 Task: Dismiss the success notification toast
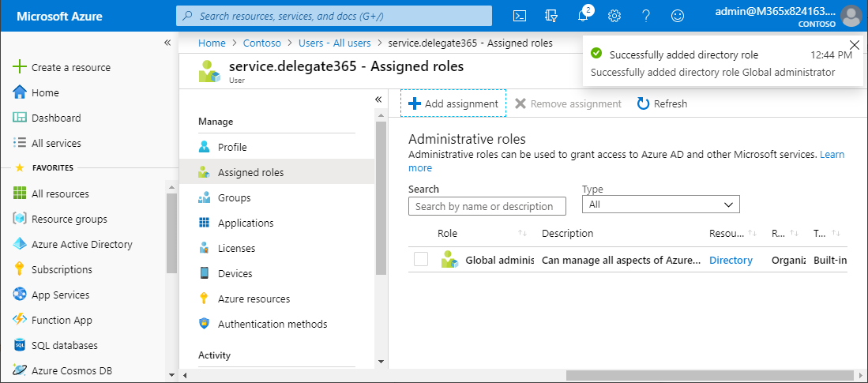click(x=854, y=45)
